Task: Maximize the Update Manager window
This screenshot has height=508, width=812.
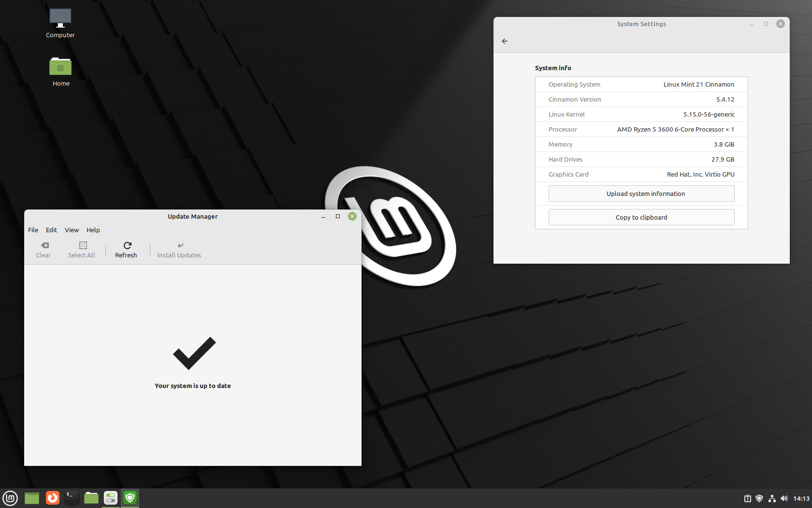Action: [338, 216]
